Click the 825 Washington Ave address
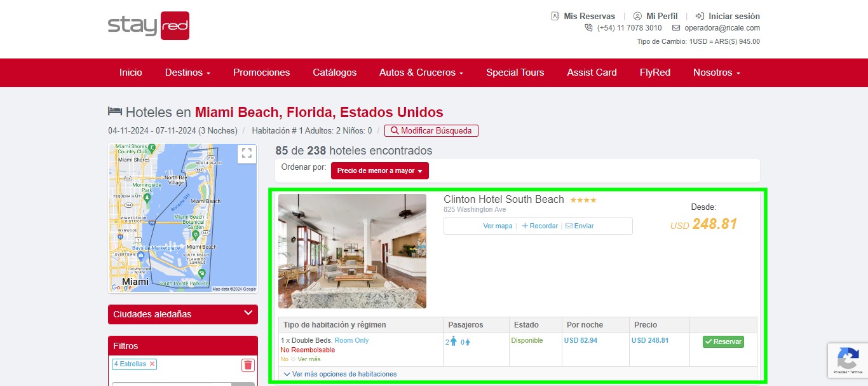Image resolution: width=868 pixels, height=386 pixels. click(x=475, y=209)
